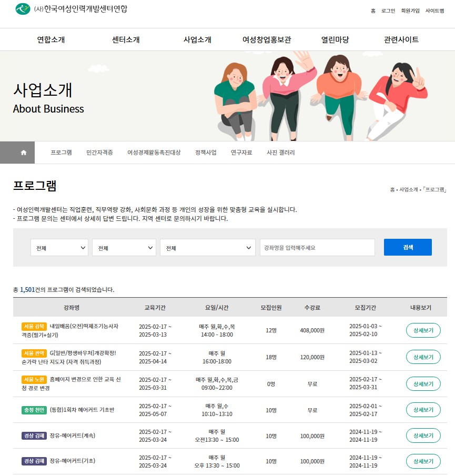Click the course name search input field
455x476 pixels.
317,247
